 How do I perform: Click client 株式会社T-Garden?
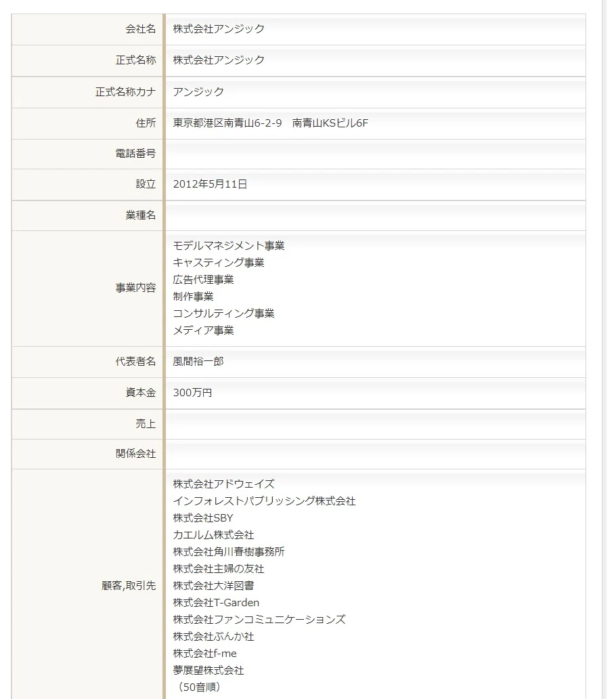pyautogui.click(x=216, y=603)
